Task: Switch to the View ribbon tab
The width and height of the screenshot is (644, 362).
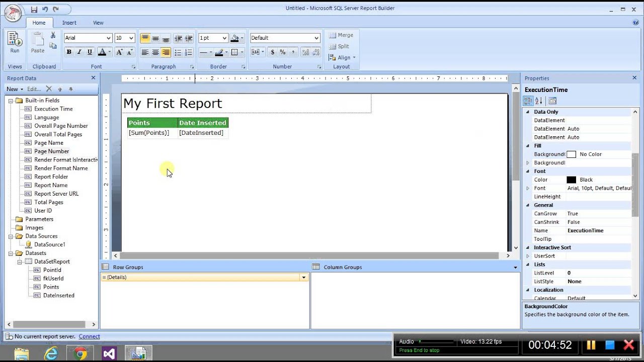Action: coord(98,22)
